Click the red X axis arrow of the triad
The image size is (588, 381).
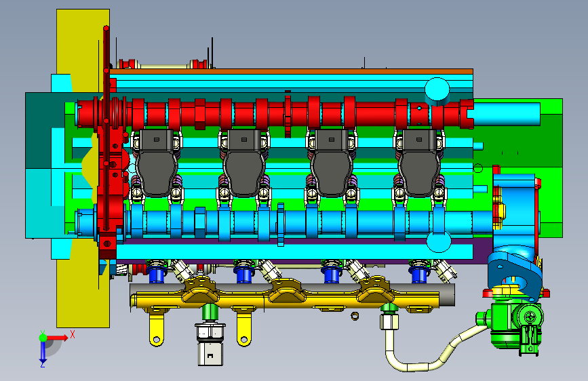57,338
